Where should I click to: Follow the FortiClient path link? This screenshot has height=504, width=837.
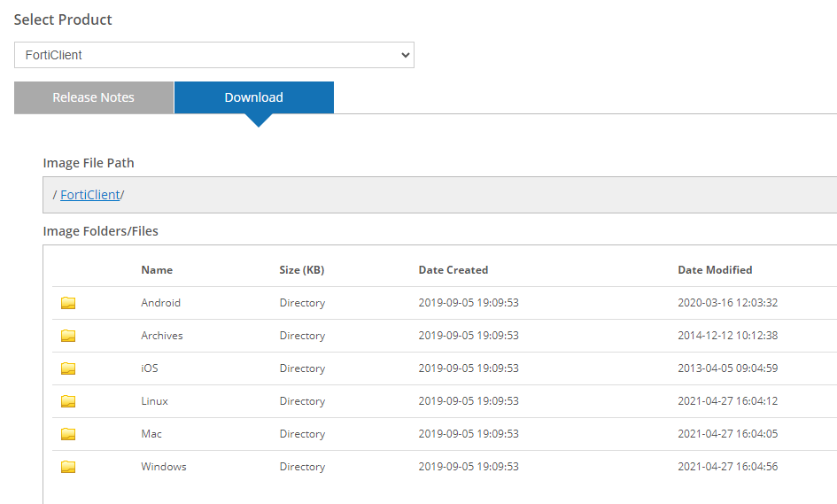(90, 195)
